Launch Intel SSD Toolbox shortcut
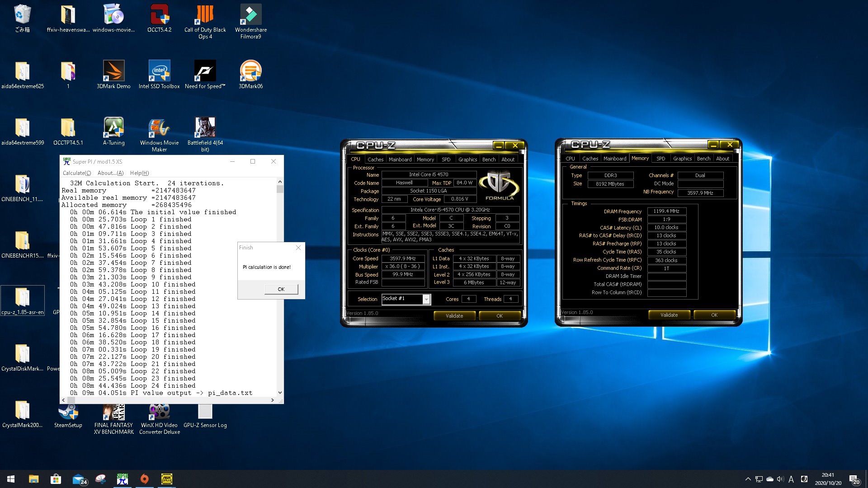Screen dimensions: 868x488 159,75
